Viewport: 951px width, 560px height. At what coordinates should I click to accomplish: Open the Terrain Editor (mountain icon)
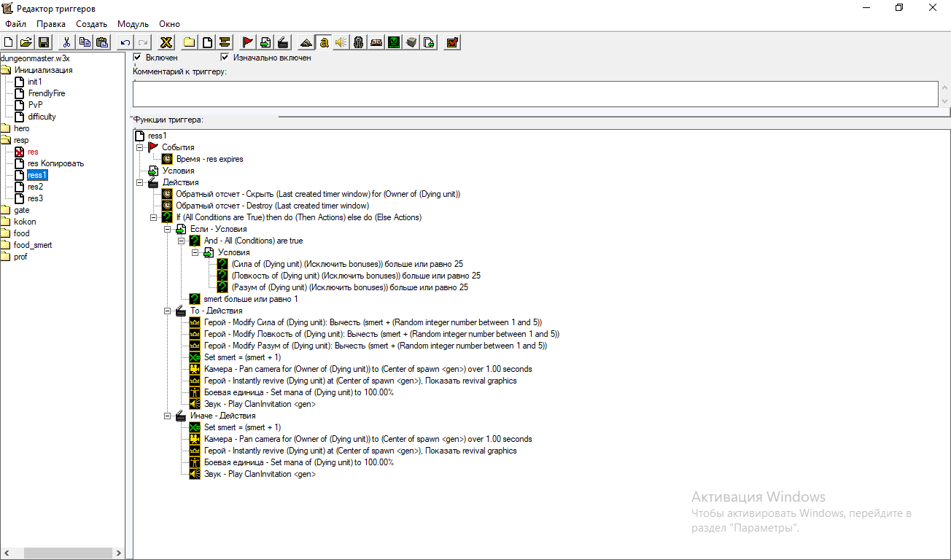point(306,42)
